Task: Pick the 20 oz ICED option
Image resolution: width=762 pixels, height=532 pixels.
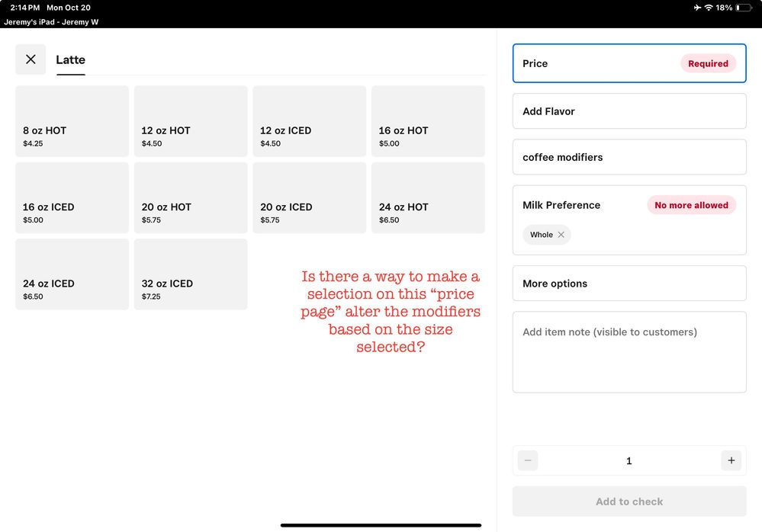Action: [309, 198]
